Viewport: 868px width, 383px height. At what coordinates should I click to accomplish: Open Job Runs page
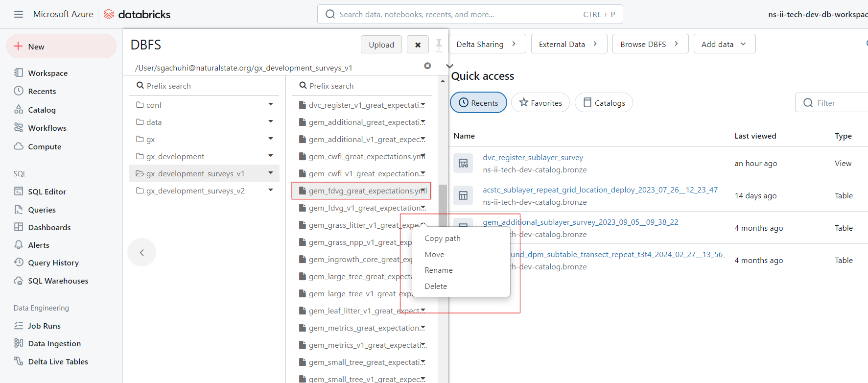[44, 326]
